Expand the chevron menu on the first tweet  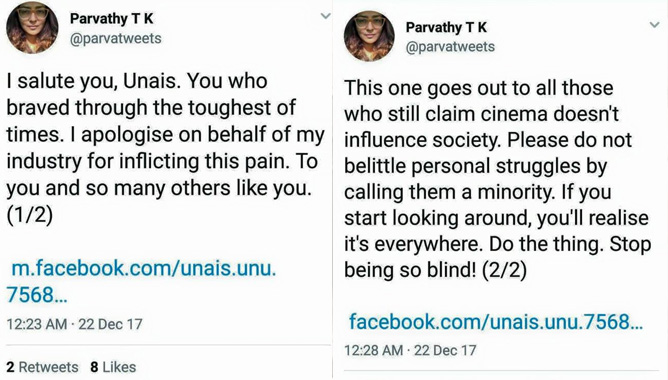click(325, 16)
